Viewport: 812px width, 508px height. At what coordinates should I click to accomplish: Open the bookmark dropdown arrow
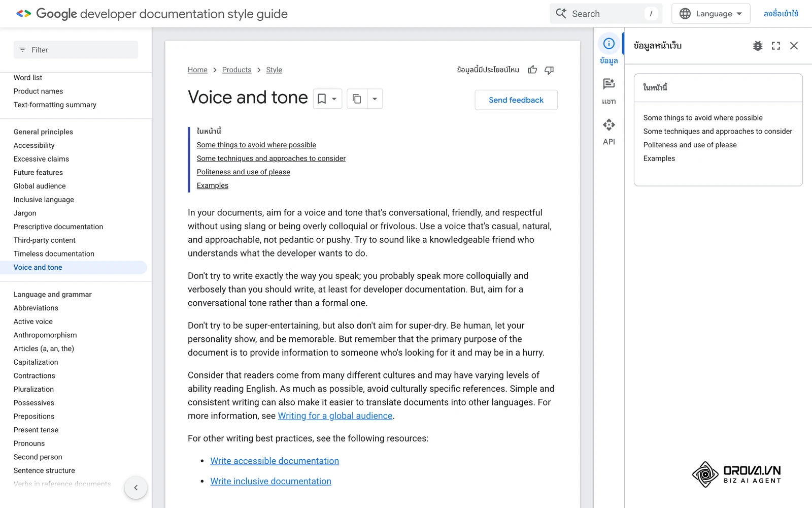point(334,99)
